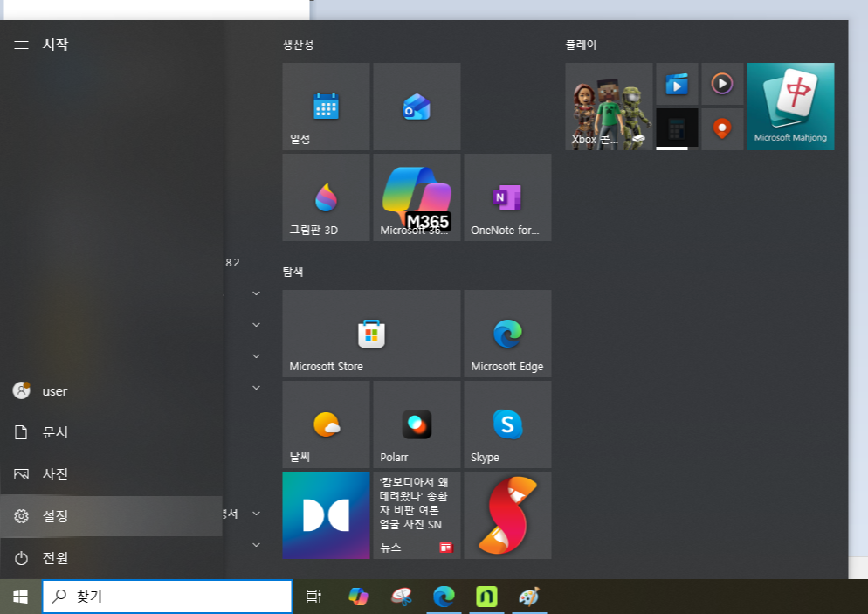
Task: Open the Outlook mail tile
Action: [417, 107]
